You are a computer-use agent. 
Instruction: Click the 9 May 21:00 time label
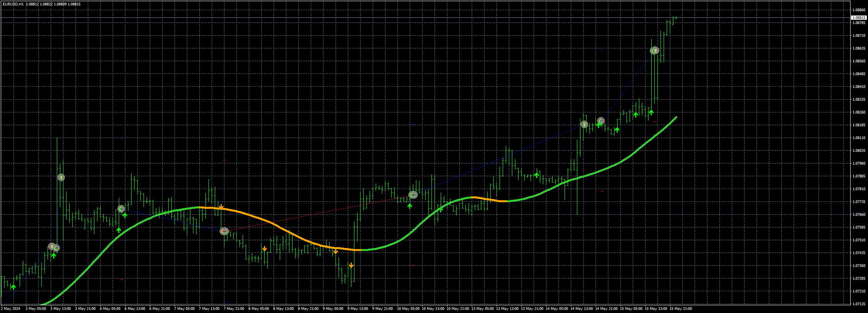(x=382, y=309)
